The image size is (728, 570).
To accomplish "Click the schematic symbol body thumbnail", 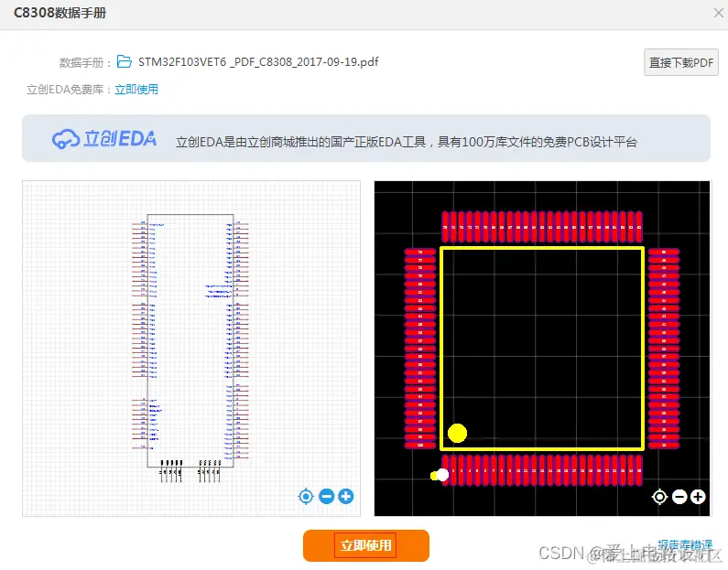I will tap(190, 341).
